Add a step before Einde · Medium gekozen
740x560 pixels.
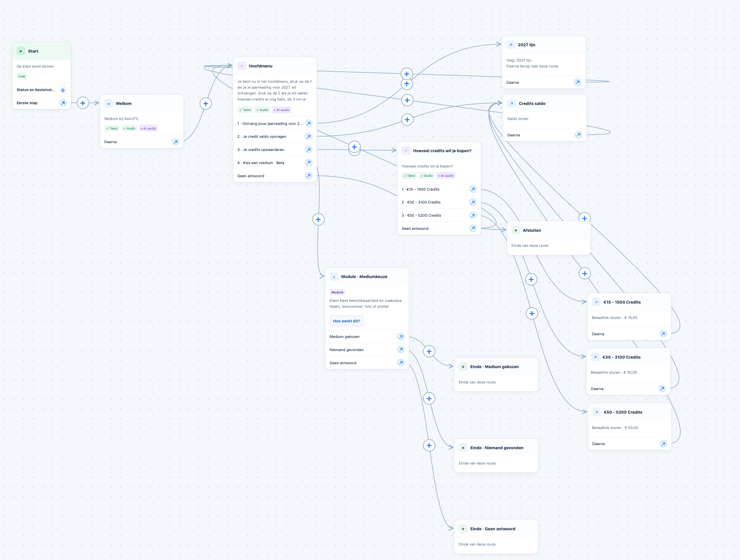coord(429,352)
